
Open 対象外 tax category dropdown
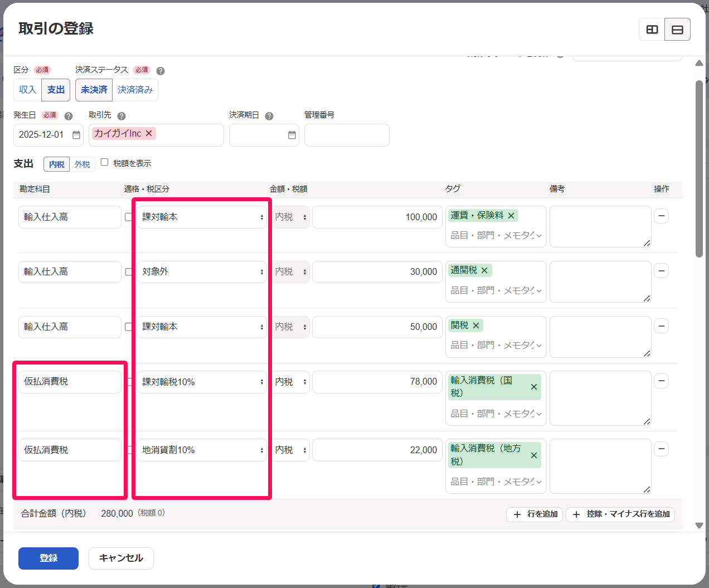click(x=202, y=272)
